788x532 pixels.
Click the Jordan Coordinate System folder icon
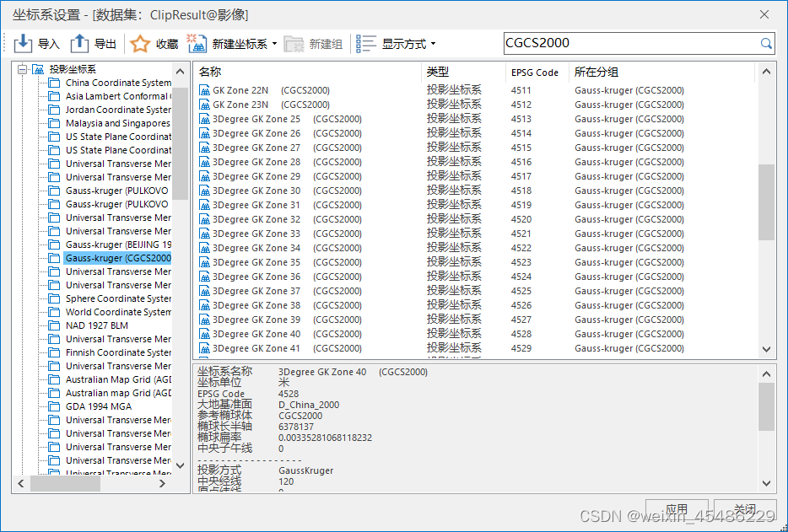(54, 110)
